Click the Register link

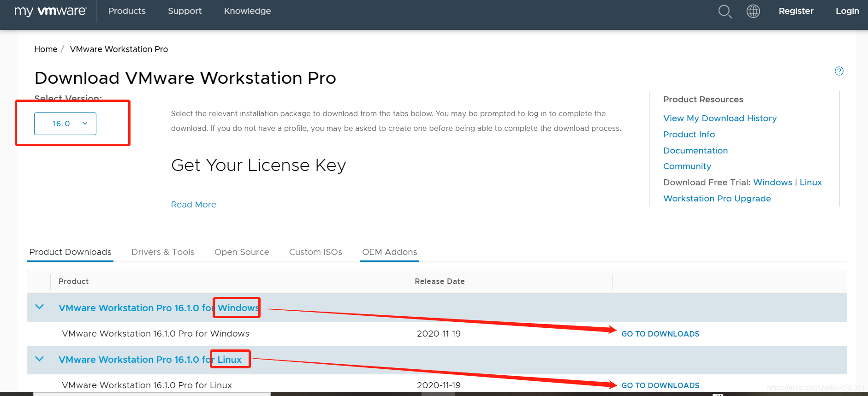click(796, 11)
